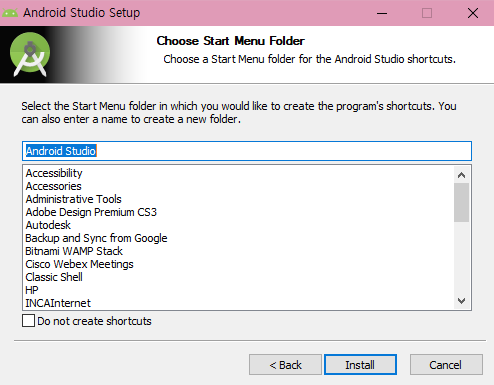
Task: Select Accessibility folder in the list
Action: click(x=54, y=173)
